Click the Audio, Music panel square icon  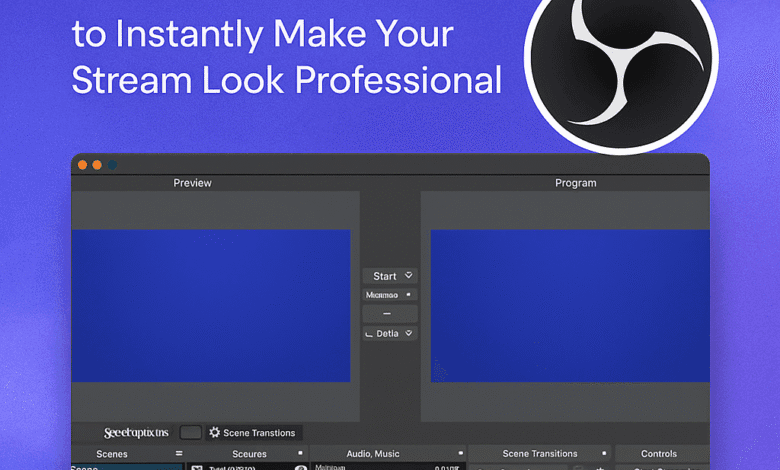click(x=460, y=453)
